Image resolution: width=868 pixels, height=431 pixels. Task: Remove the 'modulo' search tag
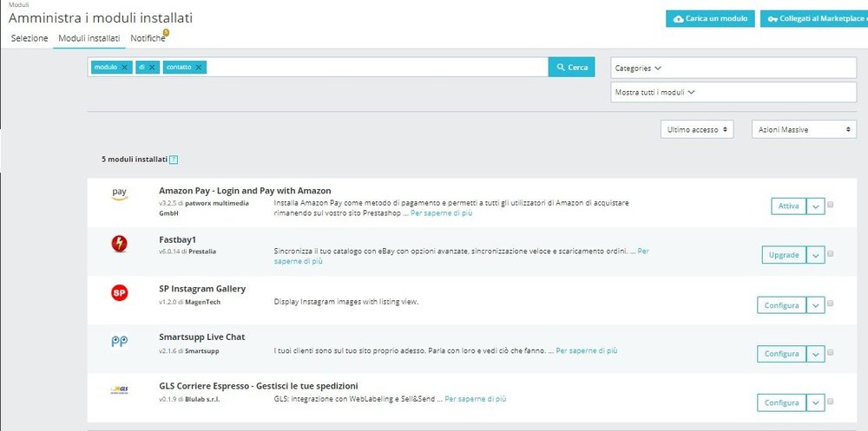pyautogui.click(x=124, y=67)
